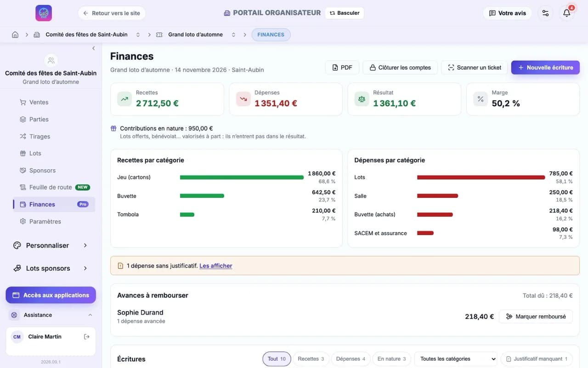Open the notifications bell

coord(567,13)
